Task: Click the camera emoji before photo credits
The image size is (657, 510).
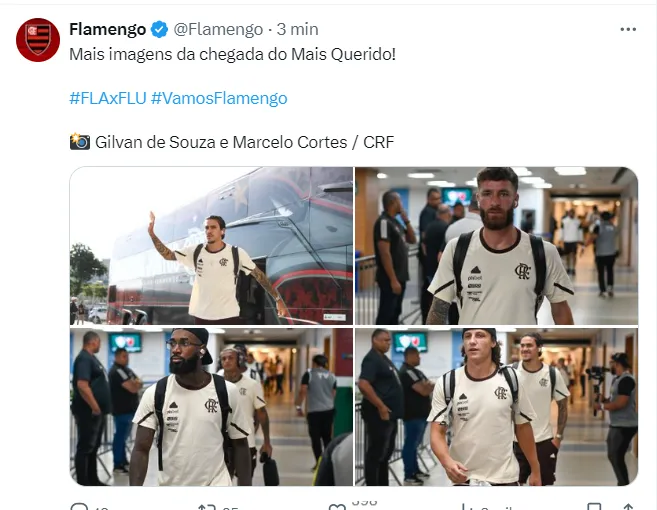Action: coord(80,142)
